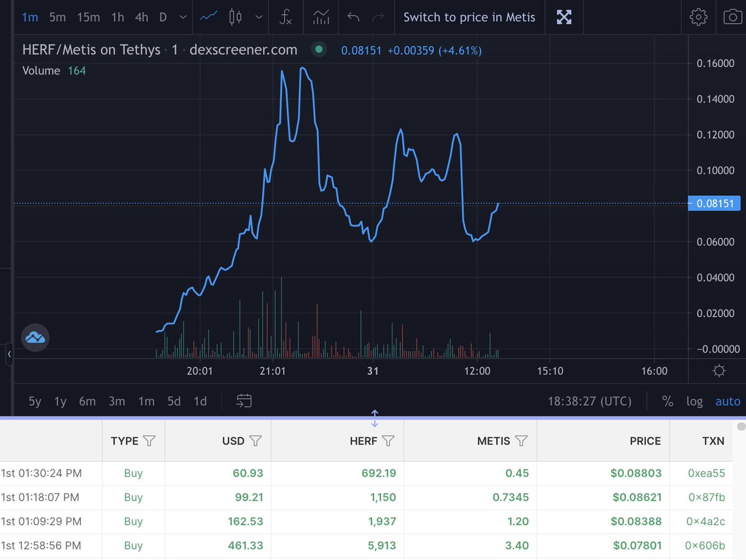Undo the last chart action

354,17
